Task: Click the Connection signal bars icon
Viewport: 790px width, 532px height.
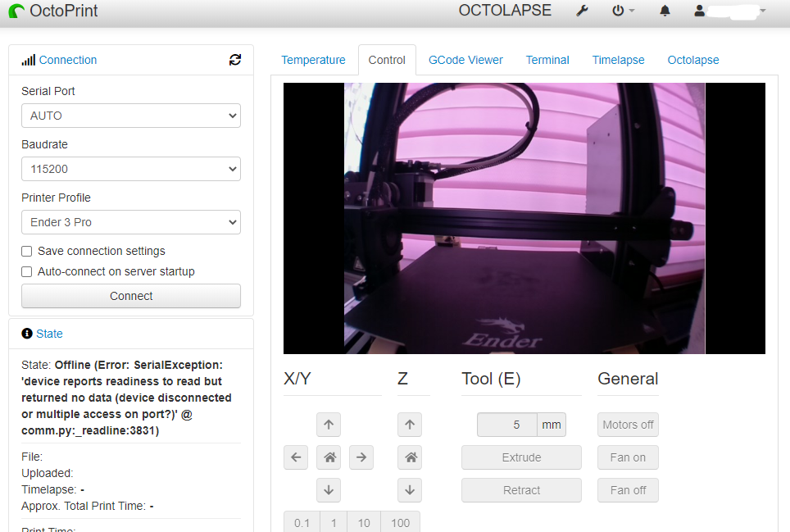Action: coord(28,60)
